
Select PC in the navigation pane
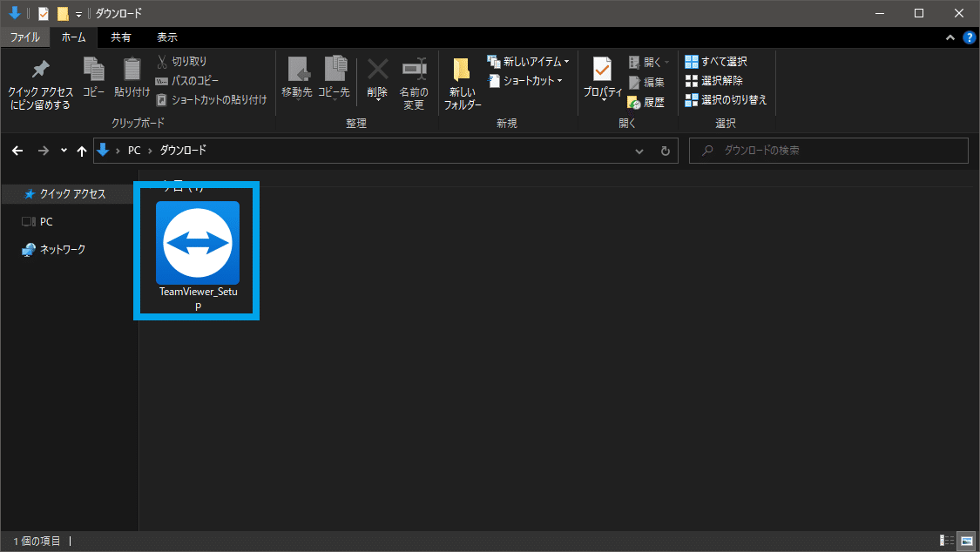(x=46, y=222)
